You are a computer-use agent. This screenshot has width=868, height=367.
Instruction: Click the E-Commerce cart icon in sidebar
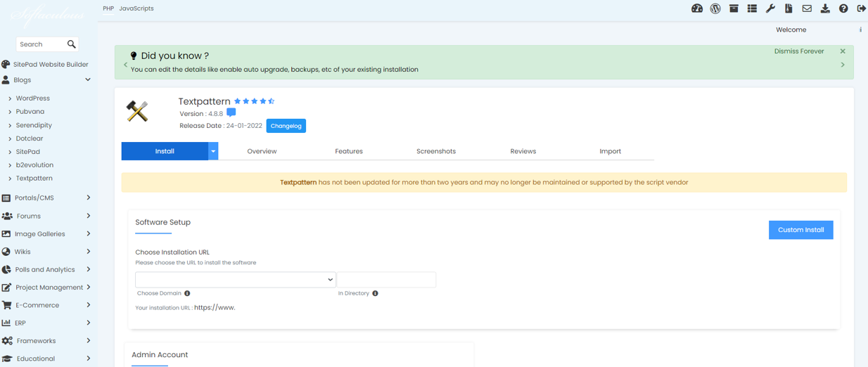click(6, 305)
